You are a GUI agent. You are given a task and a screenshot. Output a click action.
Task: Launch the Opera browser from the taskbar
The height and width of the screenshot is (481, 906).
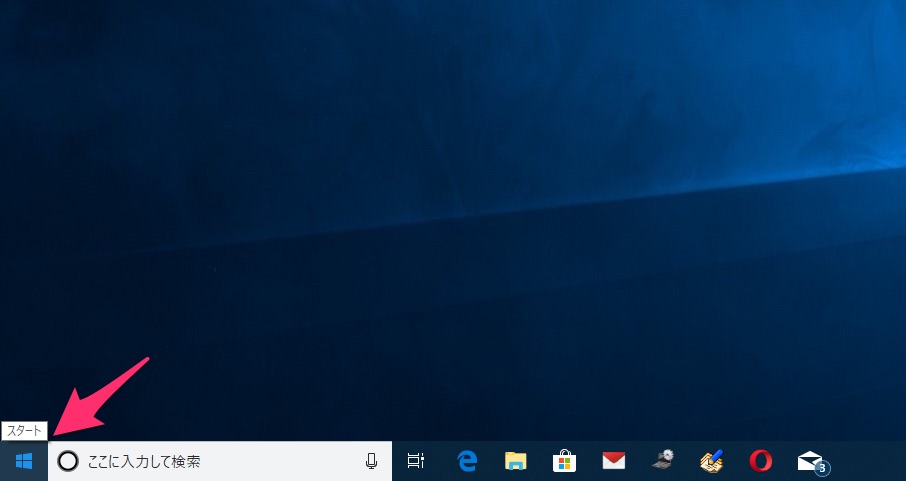pos(761,461)
